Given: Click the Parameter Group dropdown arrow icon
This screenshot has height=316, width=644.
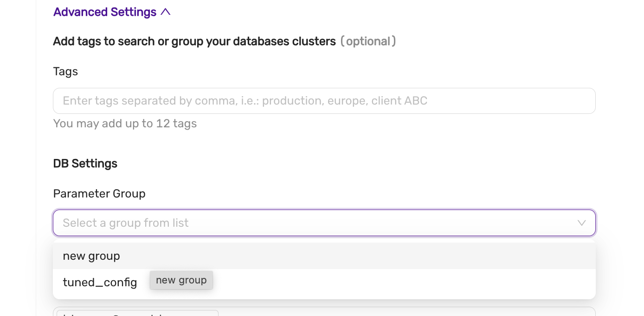Looking at the screenshot, I should click(582, 223).
